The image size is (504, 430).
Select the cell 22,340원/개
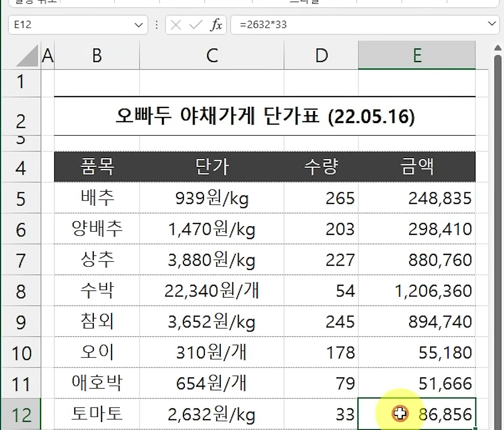point(212,290)
